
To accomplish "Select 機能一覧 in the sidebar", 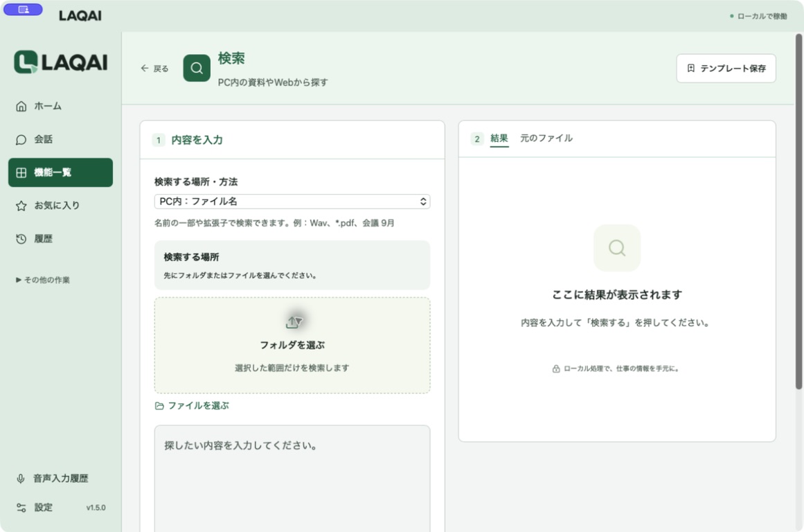I will coord(60,172).
